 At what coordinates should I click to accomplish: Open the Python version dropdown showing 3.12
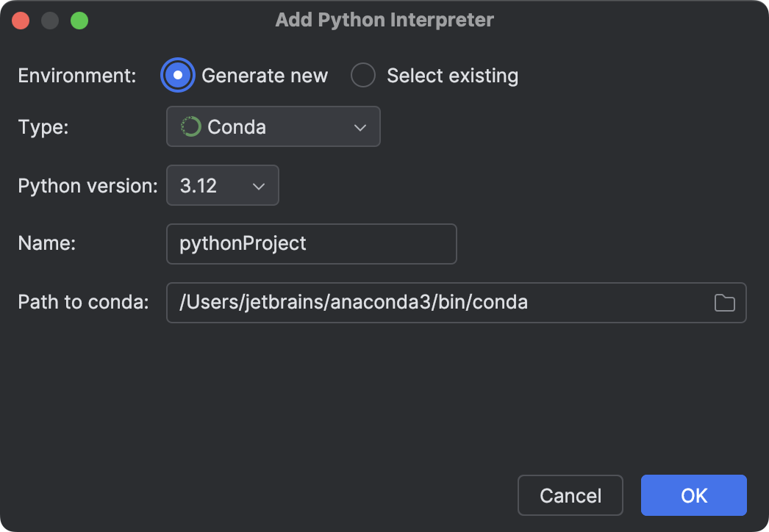pos(222,185)
